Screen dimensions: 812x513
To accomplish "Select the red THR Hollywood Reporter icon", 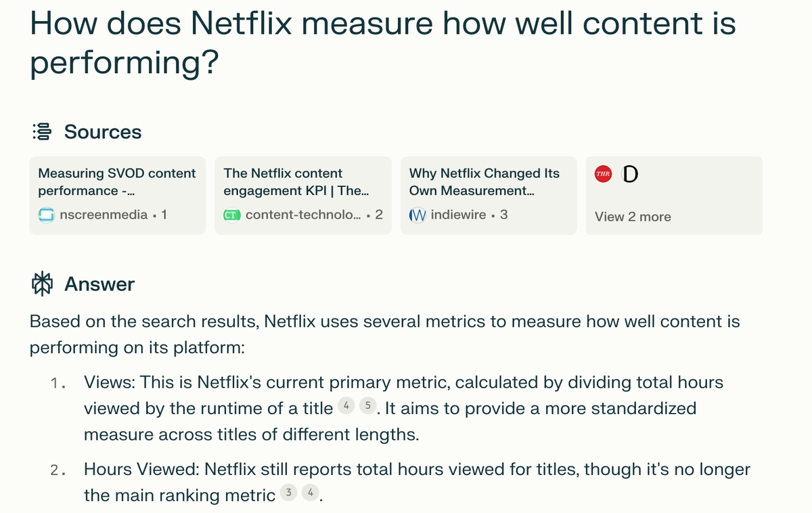I will pos(603,173).
